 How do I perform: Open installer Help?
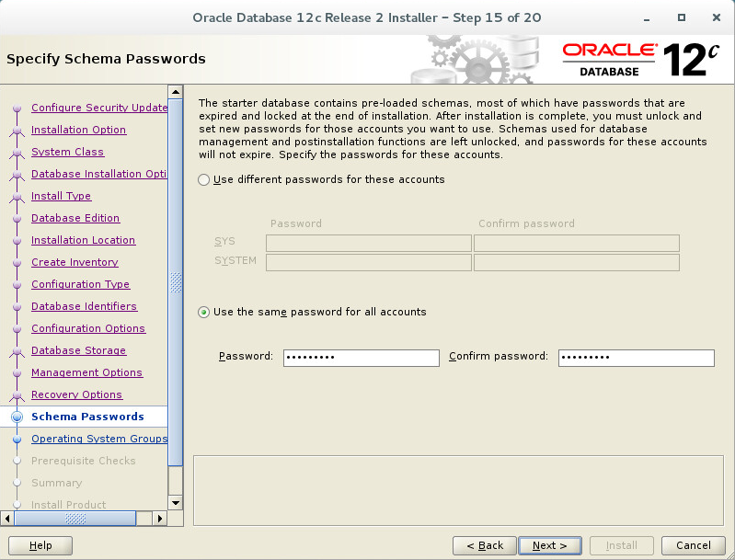pos(40,545)
